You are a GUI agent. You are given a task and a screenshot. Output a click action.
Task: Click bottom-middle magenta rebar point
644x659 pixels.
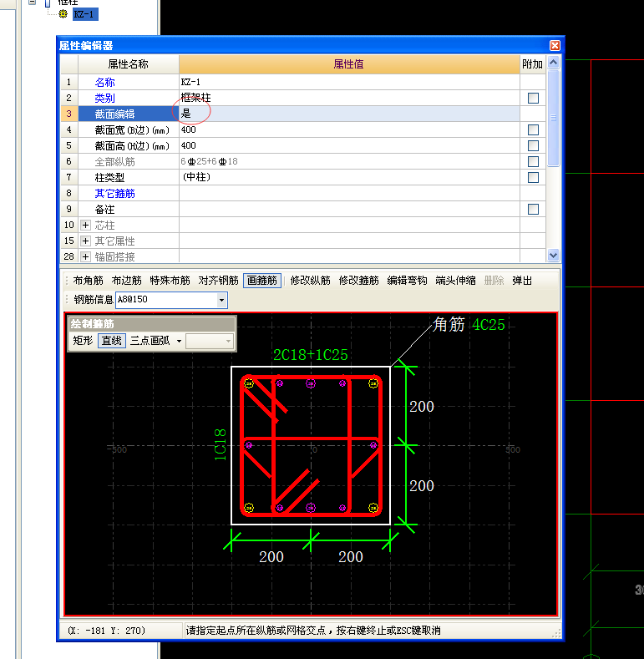click(x=311, y=508)
